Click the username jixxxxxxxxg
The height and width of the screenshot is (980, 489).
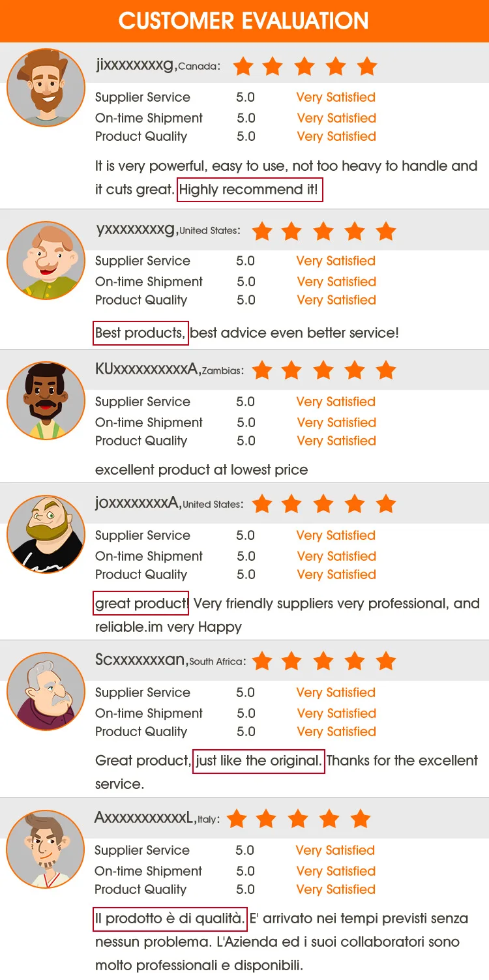click(135, 65)
